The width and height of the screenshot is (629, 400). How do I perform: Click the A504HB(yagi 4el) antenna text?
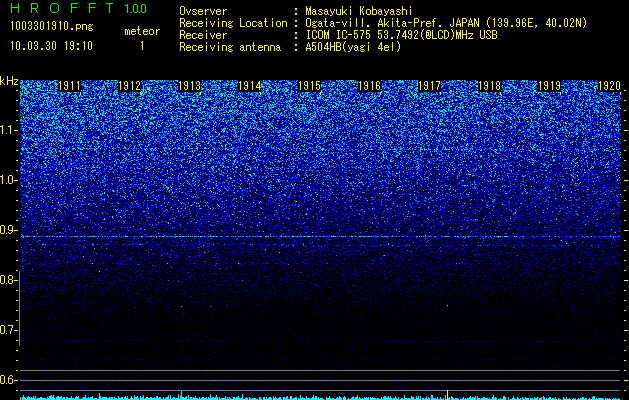coord(353,47)
